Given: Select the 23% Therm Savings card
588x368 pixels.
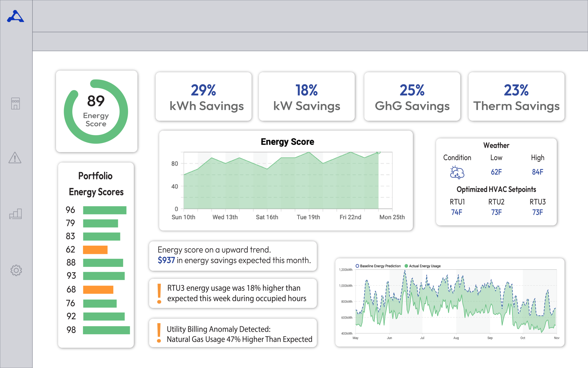Looking at the screenshot, I should 516,97.
